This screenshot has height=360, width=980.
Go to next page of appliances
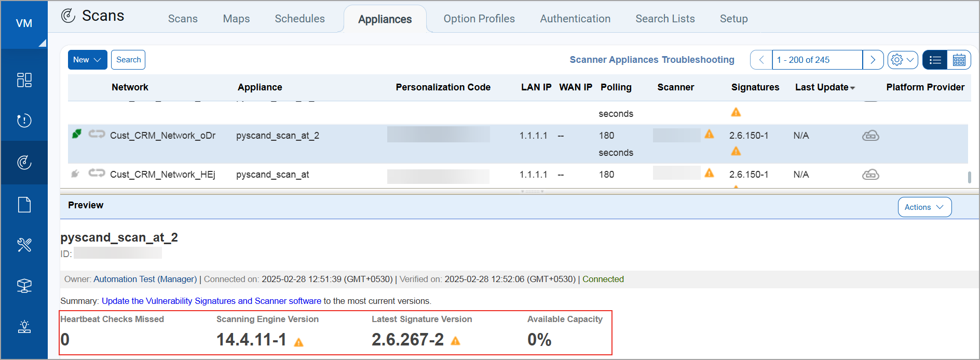(x=873, y=60)
